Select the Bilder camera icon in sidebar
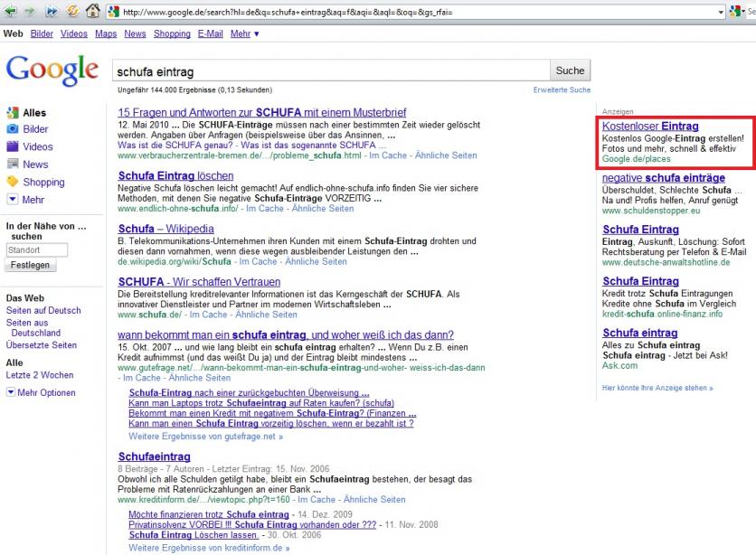This screenshot has height=555, width=756. pyautogui.click(x=13, y=129)
